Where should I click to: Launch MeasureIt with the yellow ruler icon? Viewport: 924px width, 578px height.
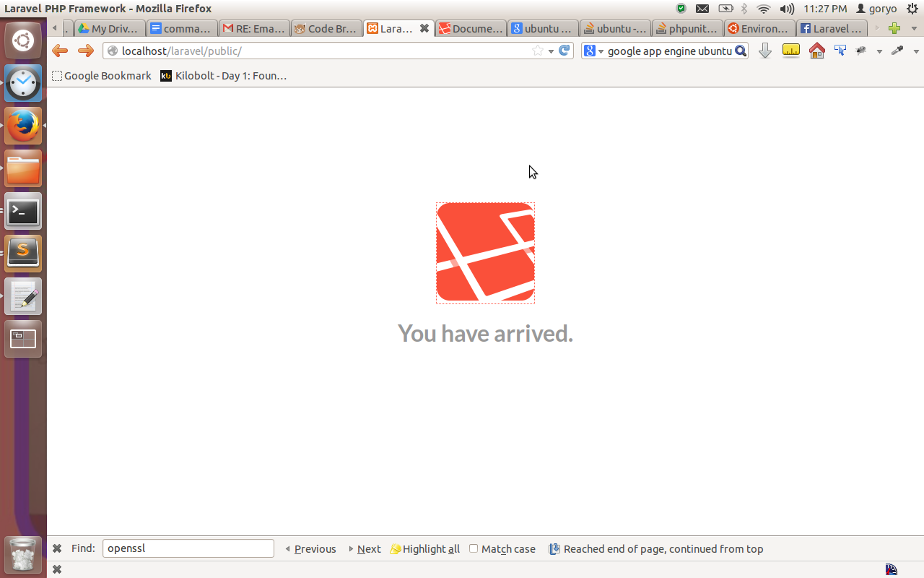coord(790,51)
